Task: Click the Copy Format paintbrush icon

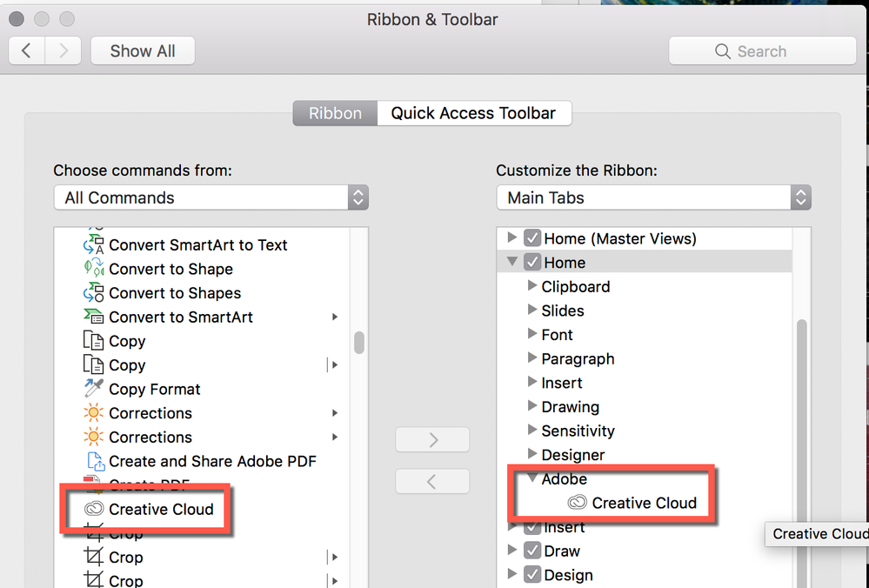Action: pyautogui.click(x=93, y=389)
